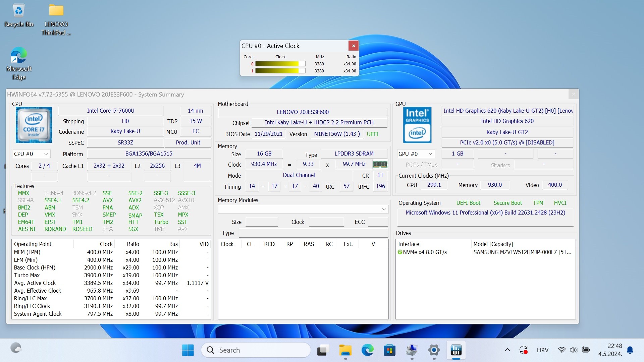Click the green NVMe drive status icon
644x362 pixels.
tap(400, 252)
